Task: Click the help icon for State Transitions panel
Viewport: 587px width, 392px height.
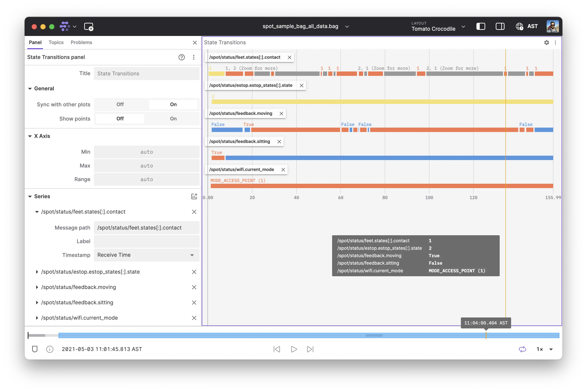Action: [x=182, y=57]
